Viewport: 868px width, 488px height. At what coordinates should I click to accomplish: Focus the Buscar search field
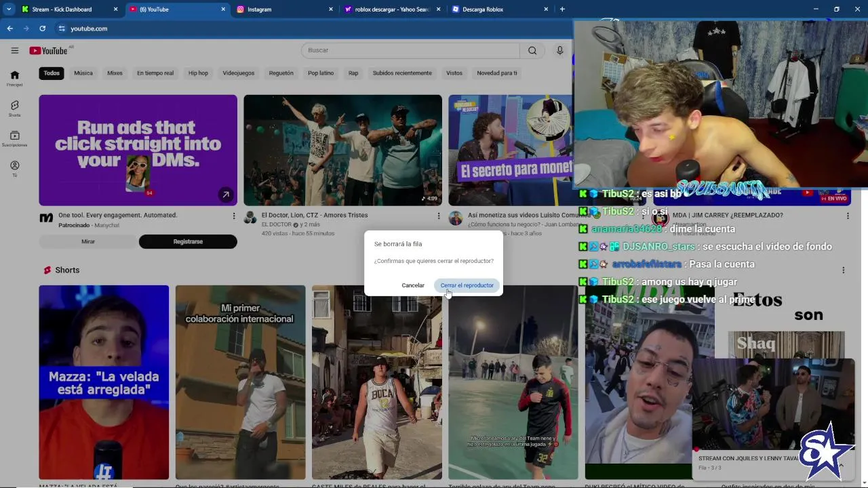[411, 50]
